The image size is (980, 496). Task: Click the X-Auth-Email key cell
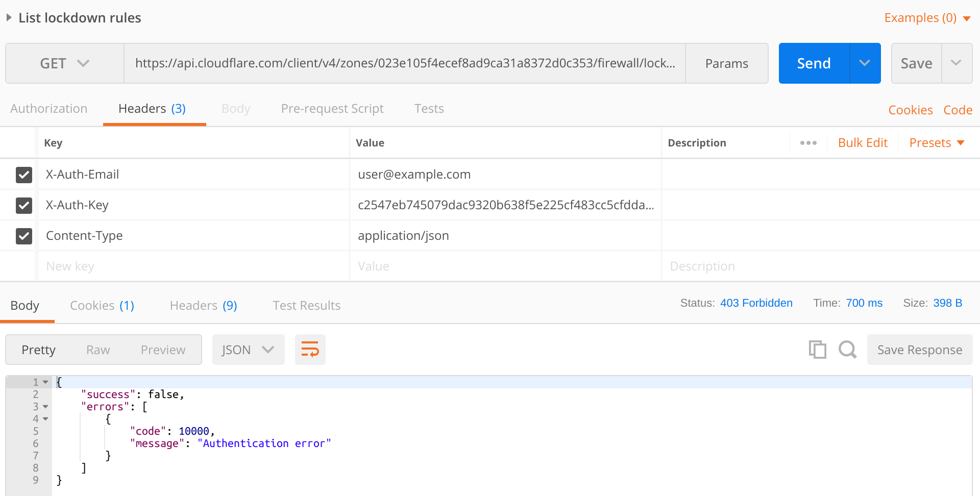[x=194, y=175]
